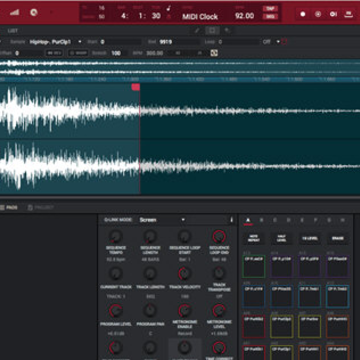Click the Metronome Level knob

[219, 311]
